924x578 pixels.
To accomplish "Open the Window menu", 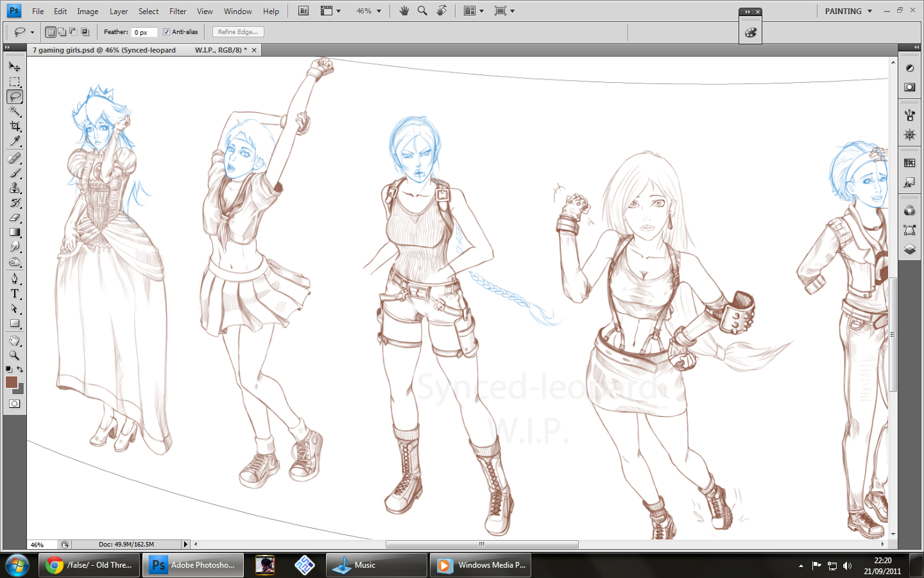I will 238,12.
